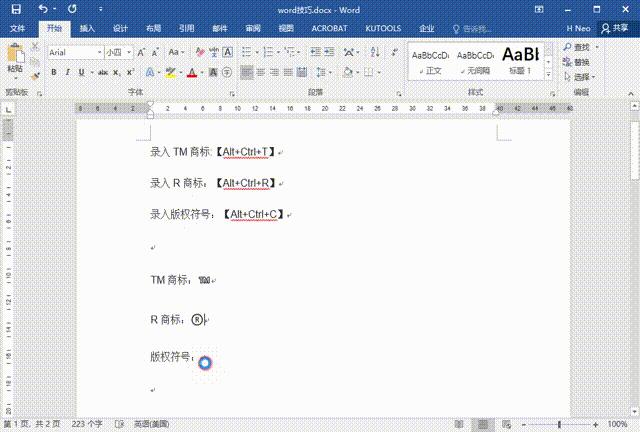Viewport: 640px width, 432px height.
Task: Toggle Underline formatting
Action: pos(81,72)
